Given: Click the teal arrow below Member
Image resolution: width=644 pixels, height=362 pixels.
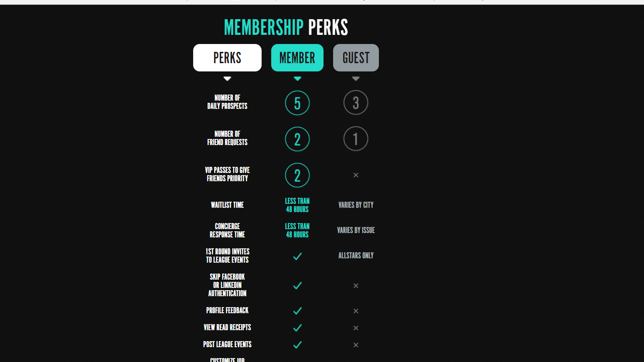Looking at the screenshot, I should pyautogui.click(x=297, y=79).
